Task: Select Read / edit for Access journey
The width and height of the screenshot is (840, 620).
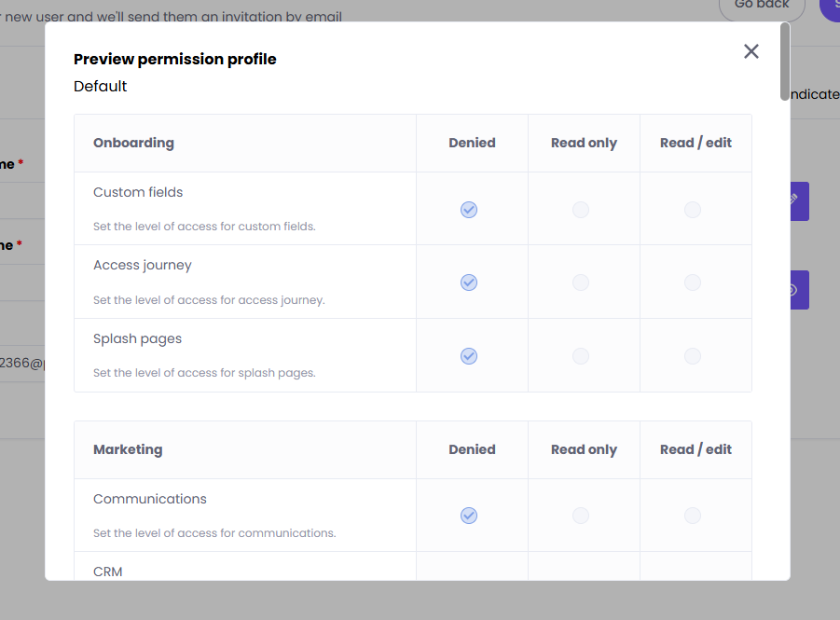Action: point(693,282)
